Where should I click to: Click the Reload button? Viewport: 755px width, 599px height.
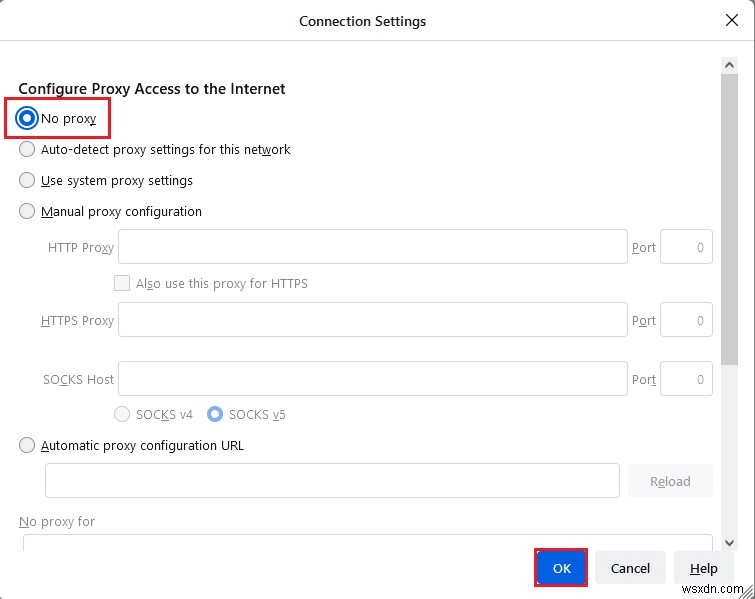point(670,481)
